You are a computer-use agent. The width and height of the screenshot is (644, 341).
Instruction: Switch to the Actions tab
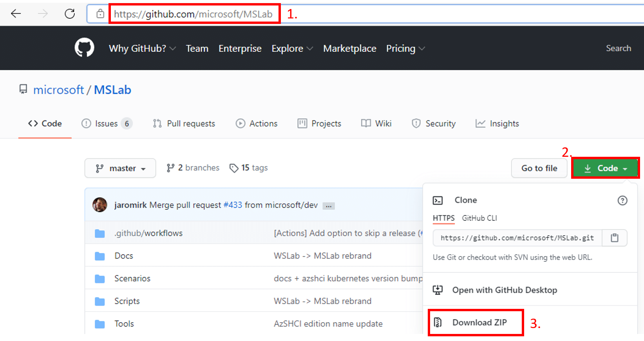point(257,123)
